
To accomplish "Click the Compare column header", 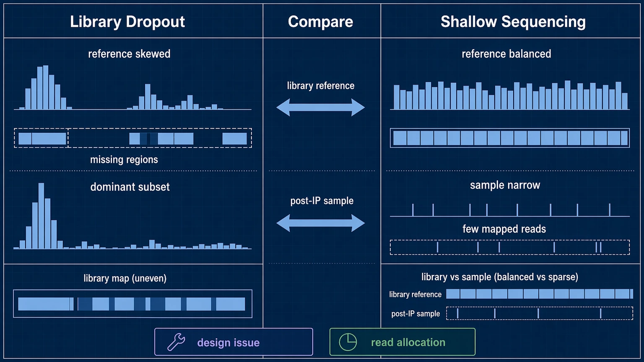I will [321, 22].
